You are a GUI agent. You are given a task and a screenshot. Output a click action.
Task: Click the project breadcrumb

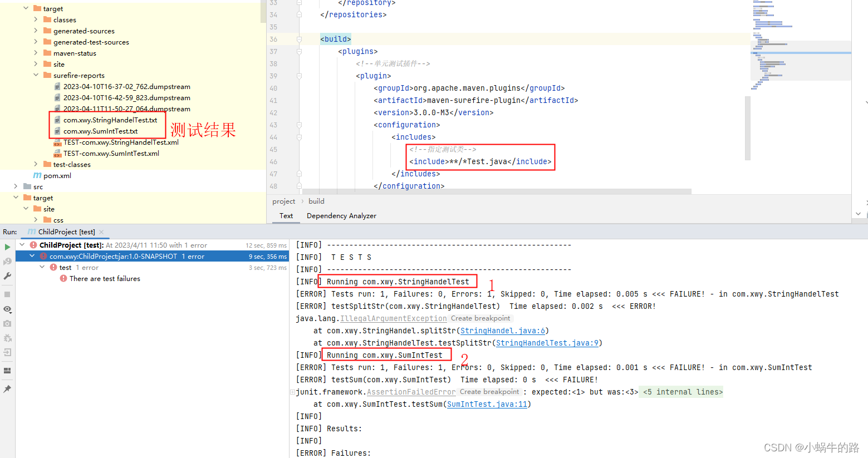[283, 201]
